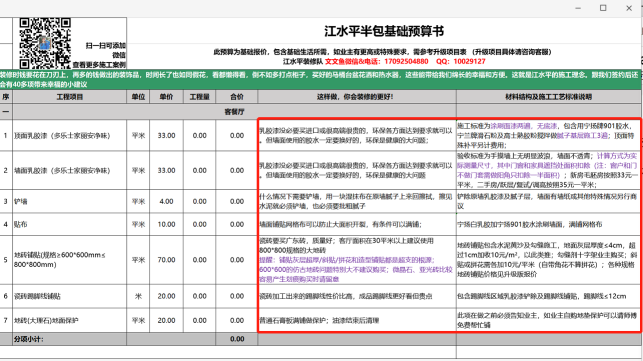
Task: Select the 贴布 project cell
Action: pyautogui.click(x=70, y=224)
